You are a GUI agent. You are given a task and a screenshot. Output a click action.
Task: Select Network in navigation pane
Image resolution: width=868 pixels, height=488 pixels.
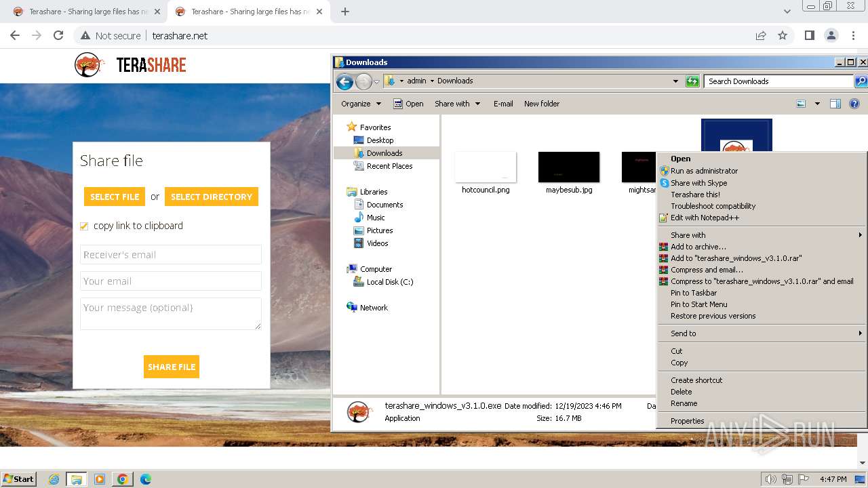coord(374,308)
